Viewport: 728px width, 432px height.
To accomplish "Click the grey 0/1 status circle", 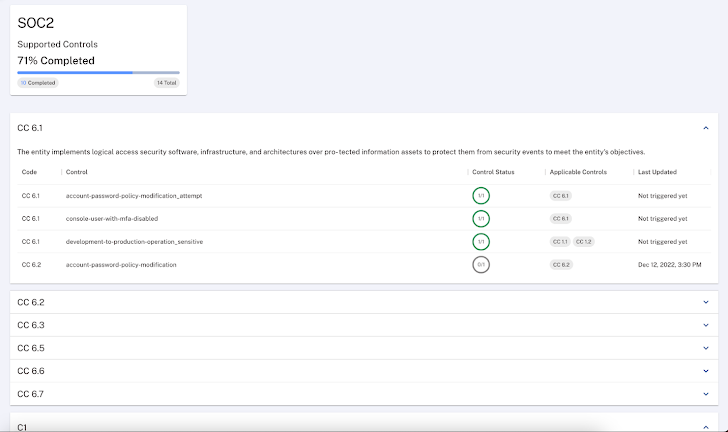I will 481,264.
